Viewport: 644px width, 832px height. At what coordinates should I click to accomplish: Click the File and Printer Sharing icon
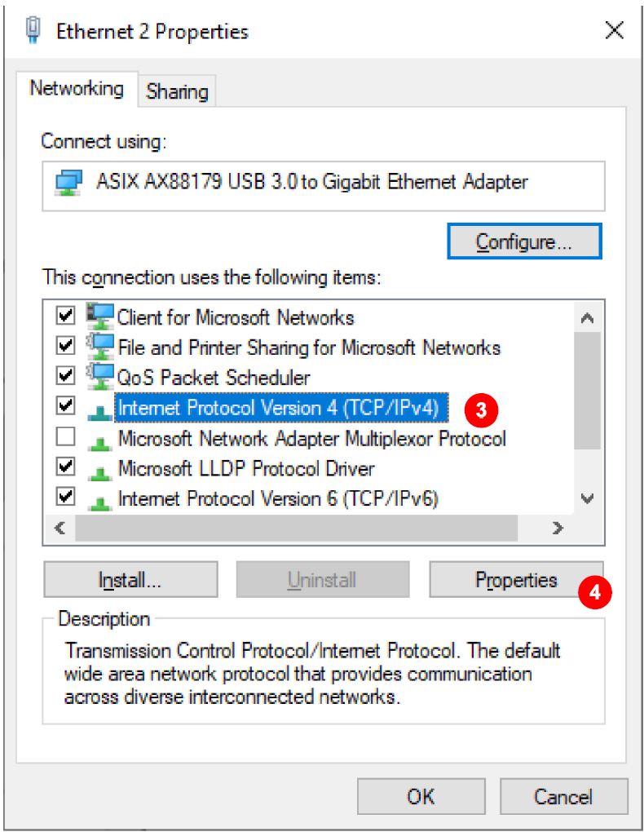click(101, 346)
